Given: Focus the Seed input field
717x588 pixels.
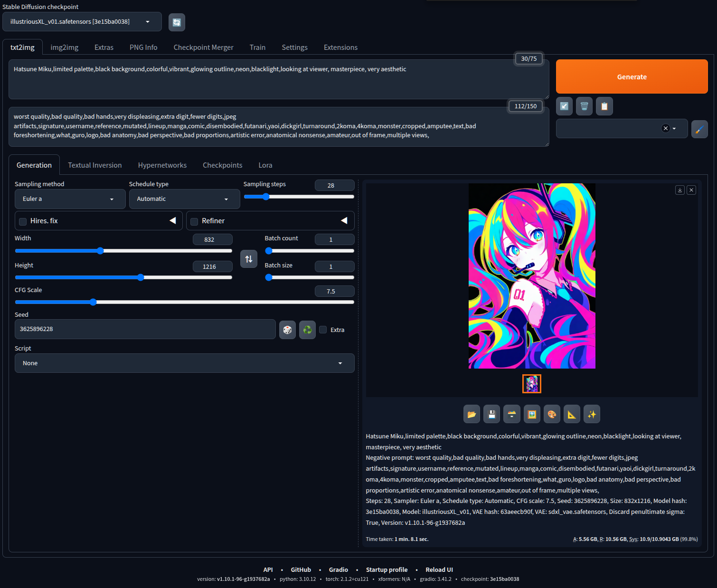Looking at the screenshot, I should [x=145, y=329].
